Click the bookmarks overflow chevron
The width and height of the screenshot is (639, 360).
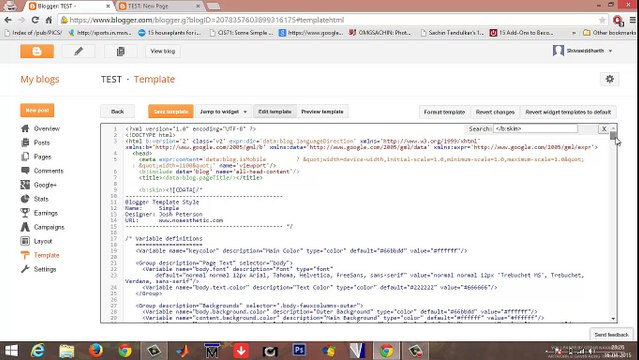574,33
